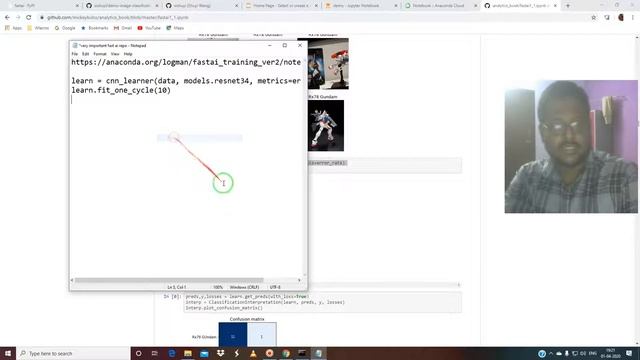Image resolution: width=640 pixels, height=360 pixels.
Task: Open the Windows Start menu
Action: pos(8,353)
